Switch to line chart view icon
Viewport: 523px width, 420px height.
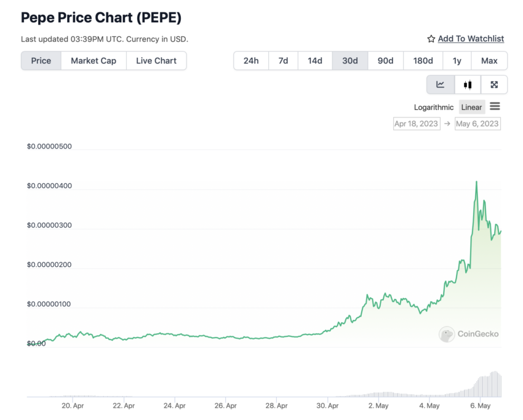441,85
